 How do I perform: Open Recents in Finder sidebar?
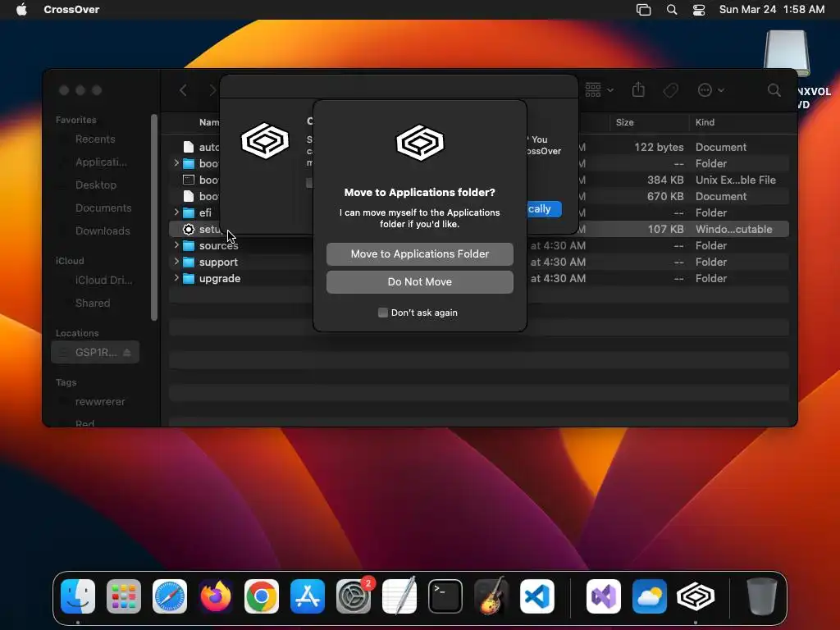pos(95,139)
